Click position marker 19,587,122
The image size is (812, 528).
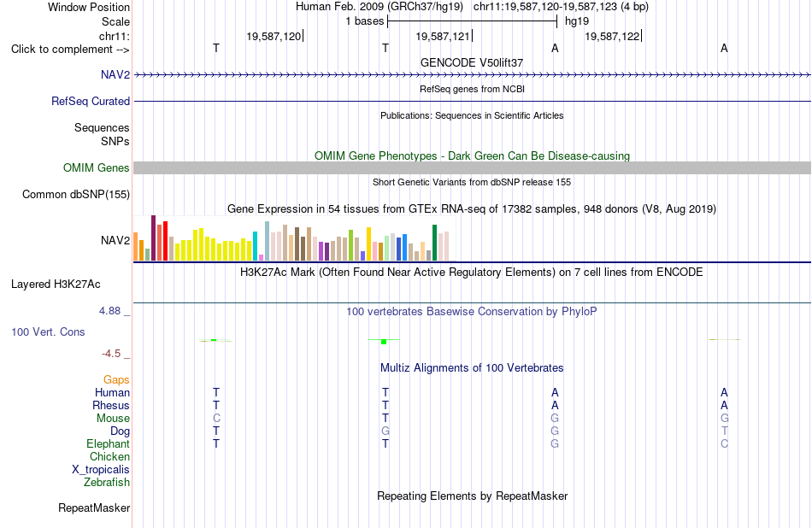(x=612, y=36)
